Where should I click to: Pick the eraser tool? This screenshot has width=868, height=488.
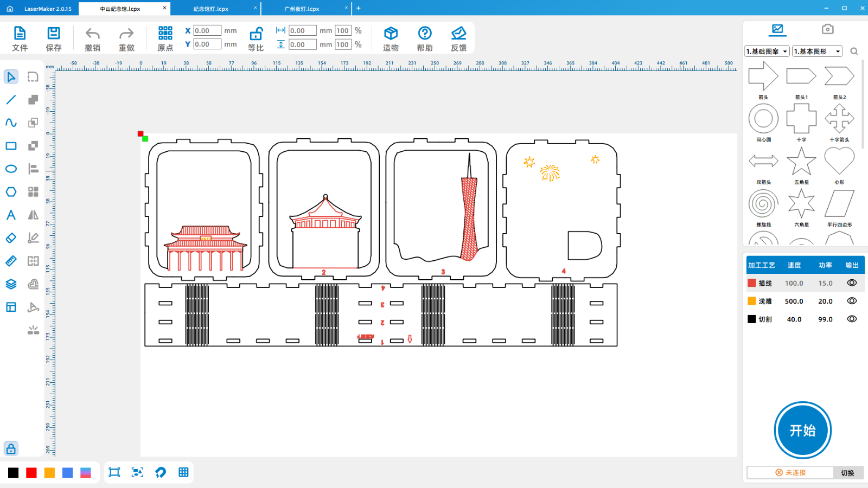tap(11, 238)
